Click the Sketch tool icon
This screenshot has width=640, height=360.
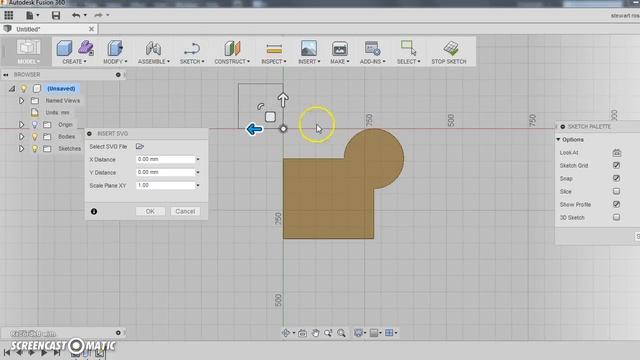pos(191,49)
